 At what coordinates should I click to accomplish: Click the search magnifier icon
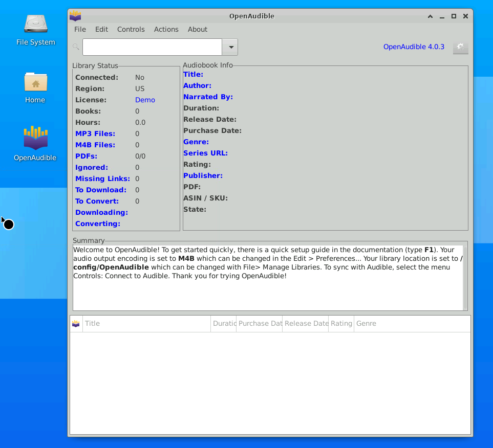[76, 47]
